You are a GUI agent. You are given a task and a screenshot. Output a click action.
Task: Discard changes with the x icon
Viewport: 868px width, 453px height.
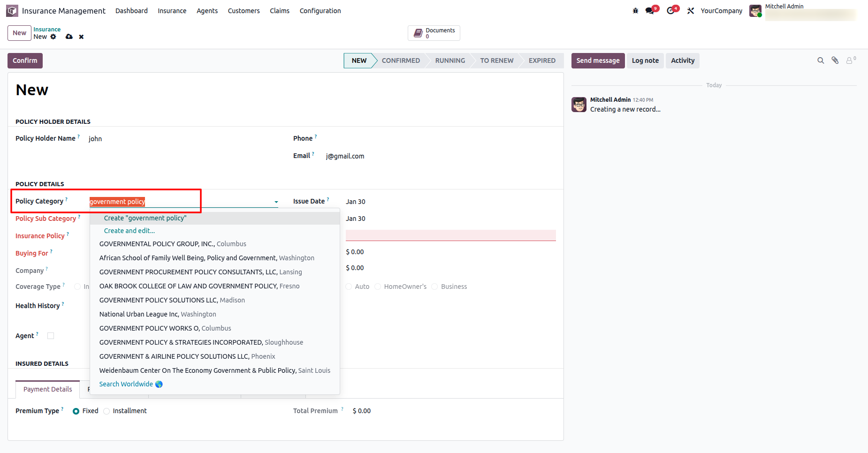(81, 37)
